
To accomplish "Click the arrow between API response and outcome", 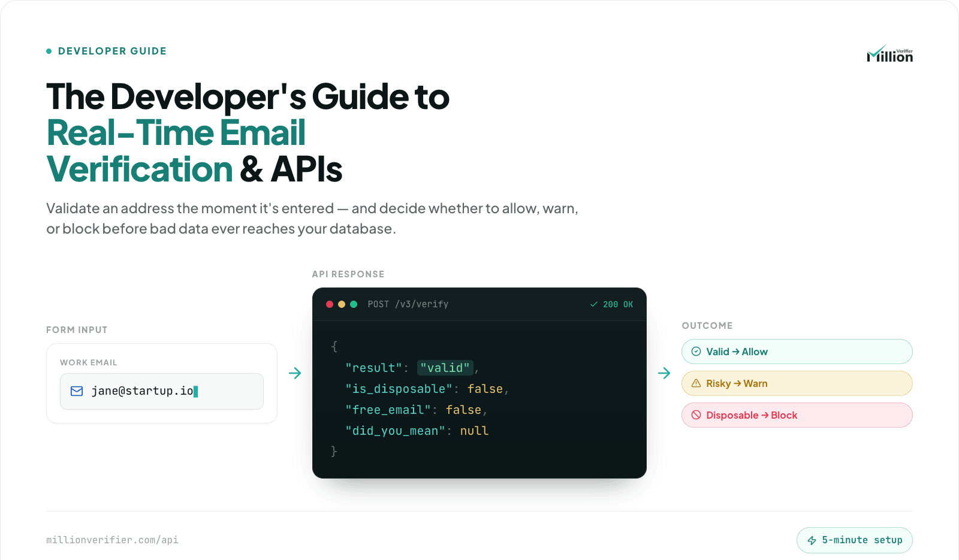I will click(x=664, y=373).
